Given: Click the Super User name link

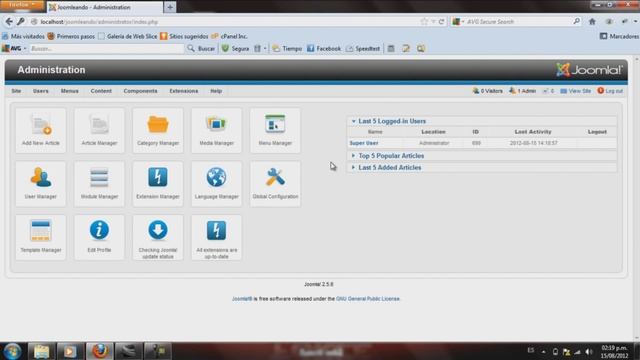Looking at the screenshot, I should (x=364, y=143).
